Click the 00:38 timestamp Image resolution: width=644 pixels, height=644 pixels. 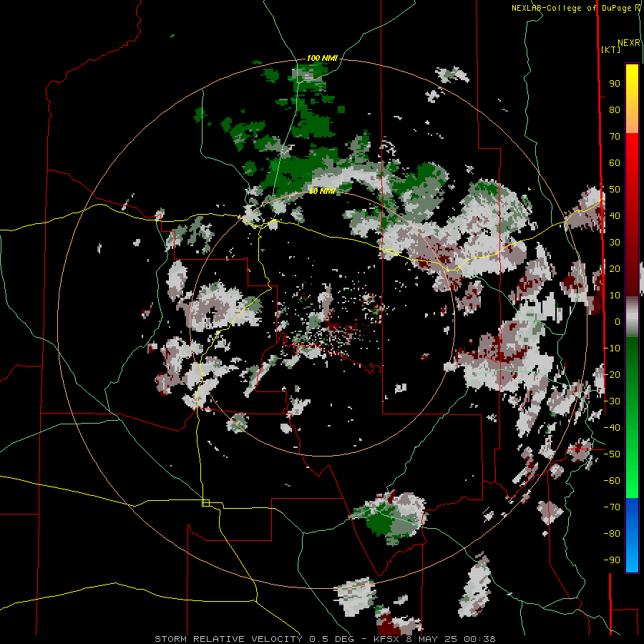pos(479,639)
